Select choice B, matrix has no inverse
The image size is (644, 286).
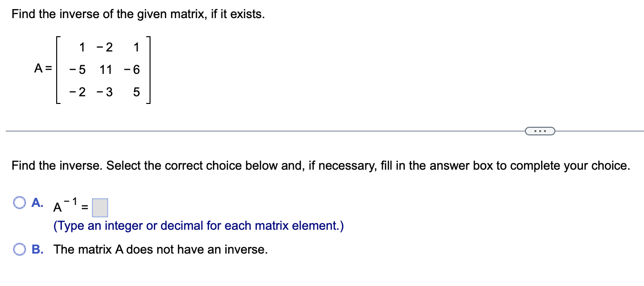tap(19, 248)
